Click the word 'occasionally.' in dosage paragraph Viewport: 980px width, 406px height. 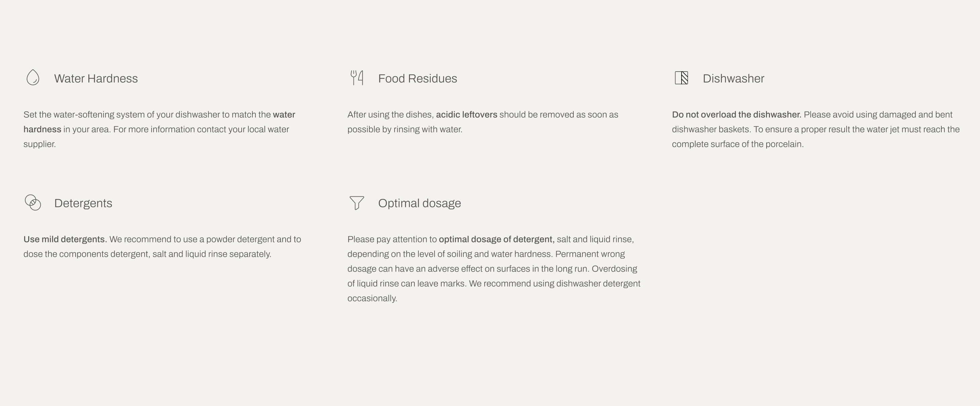(372, 298)
